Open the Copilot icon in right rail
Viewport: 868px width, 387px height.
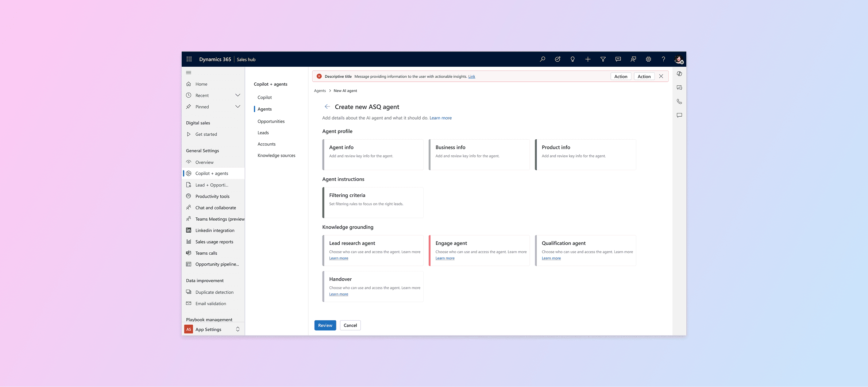click(x=679, y=74)
